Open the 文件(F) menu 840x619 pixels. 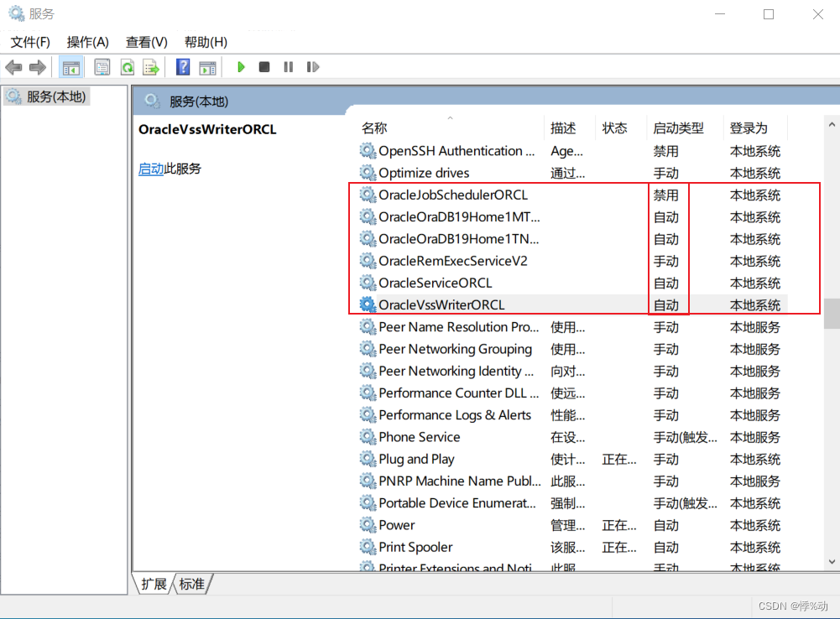(x=30, y=42)
